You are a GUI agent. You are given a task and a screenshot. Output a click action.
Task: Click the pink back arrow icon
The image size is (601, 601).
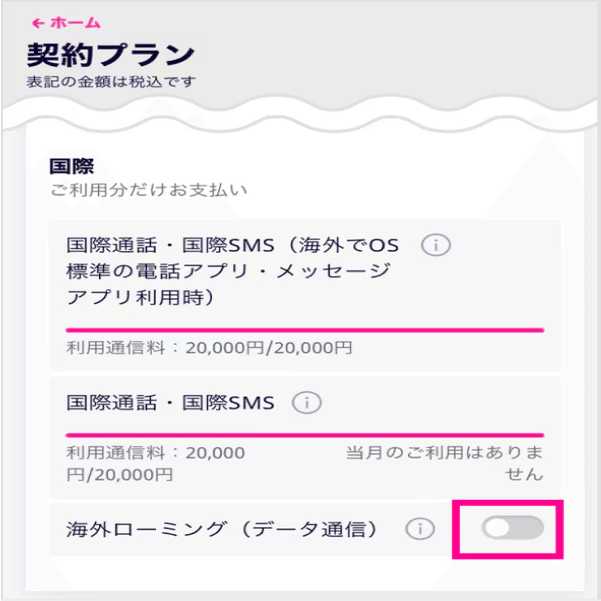[38, 23]
